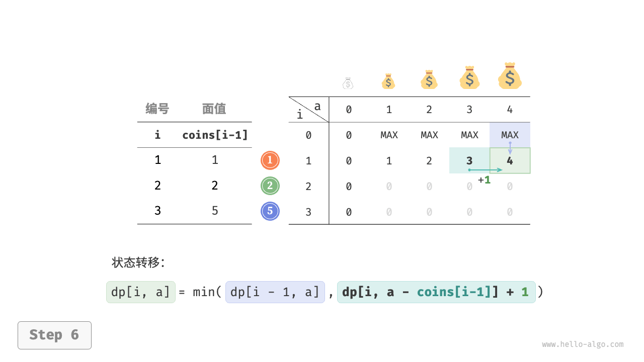Select the teal dp[i, a - coins[i-1]] + 1 box
Image resolution: width=644 pixels, height=362 pixels.
[436, 292]
